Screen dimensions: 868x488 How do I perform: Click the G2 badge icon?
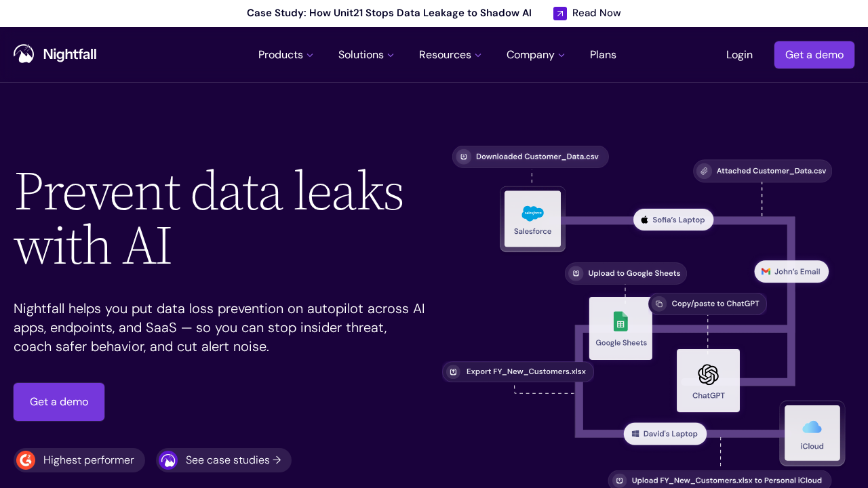click(x=26, y=460)
